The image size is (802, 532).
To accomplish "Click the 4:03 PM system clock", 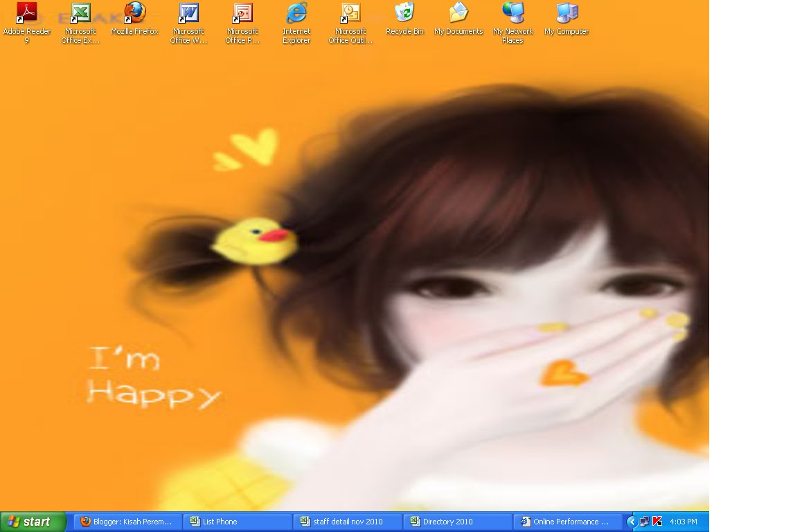I will 684,522.
